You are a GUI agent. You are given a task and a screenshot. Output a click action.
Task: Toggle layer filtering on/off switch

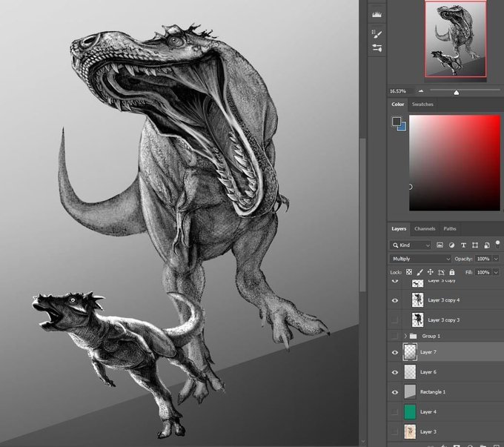(498, 243)
